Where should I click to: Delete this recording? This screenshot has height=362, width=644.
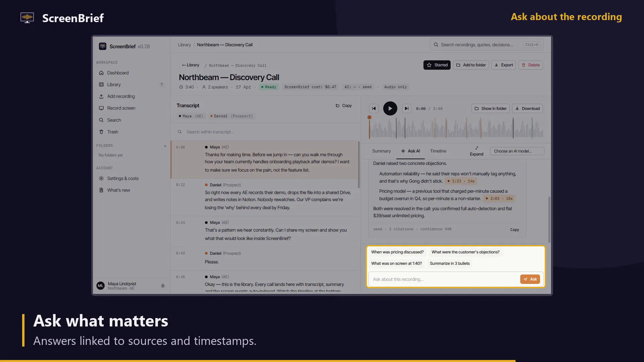pos(531,65)
